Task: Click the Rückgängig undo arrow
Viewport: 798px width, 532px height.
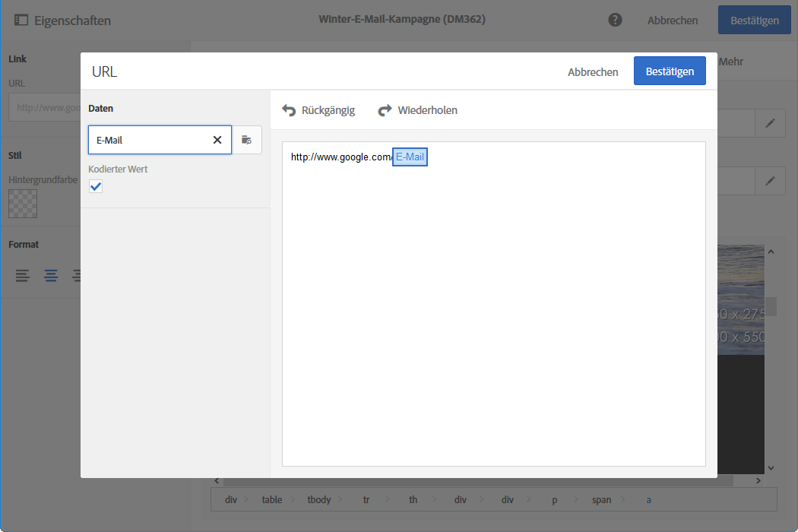Action: pyautogui.click(x=289, y=110)
